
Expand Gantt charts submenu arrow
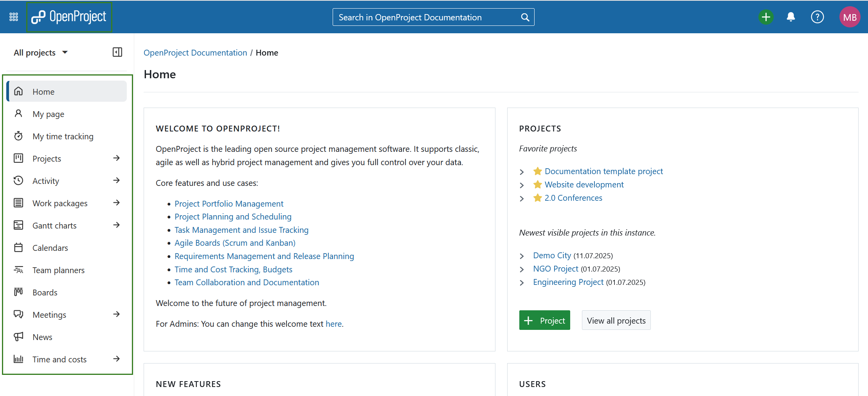coord(116,225)
